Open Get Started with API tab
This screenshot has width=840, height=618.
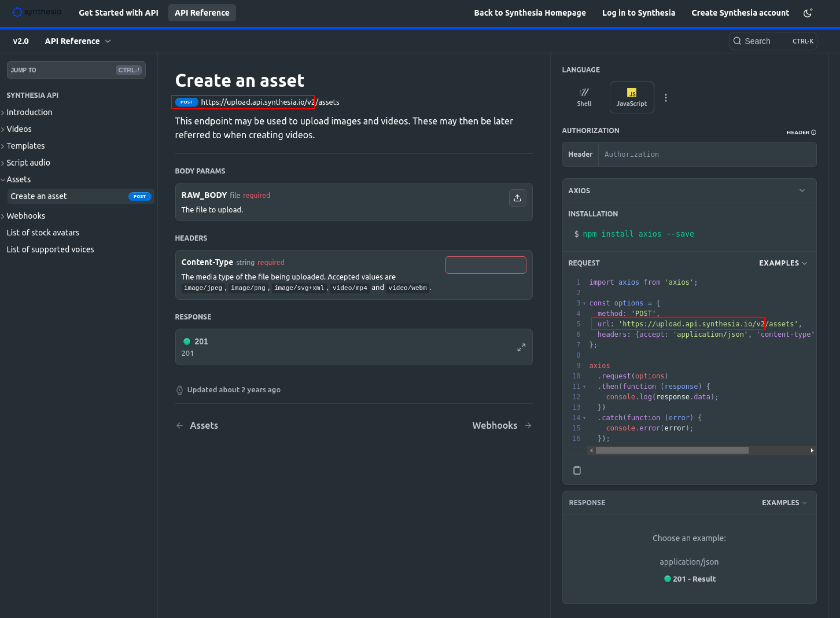click(x=118, y=13)
